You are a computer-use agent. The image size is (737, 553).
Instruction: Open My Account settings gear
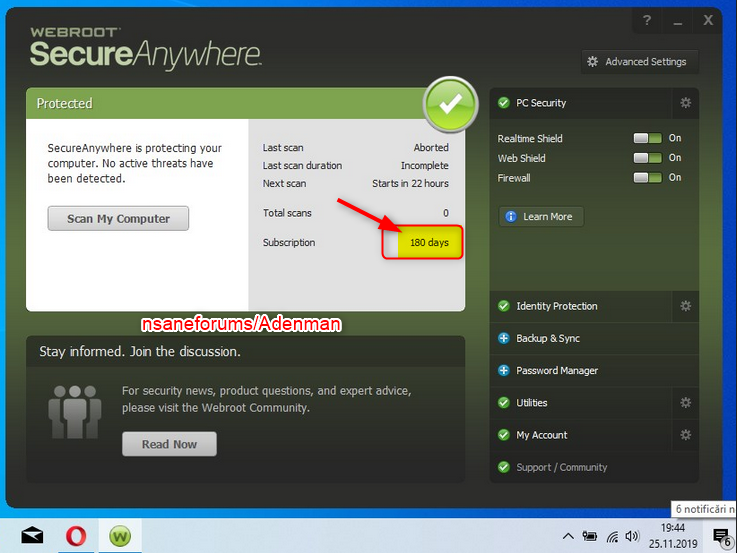[685, 435]
